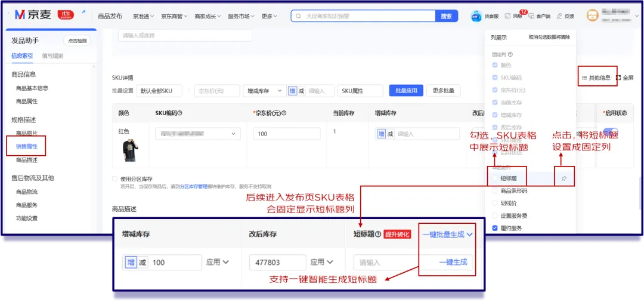Enable 使用分区库存 checkbox
The width and height of the screenshot is (644, 302).
(114, 178)
